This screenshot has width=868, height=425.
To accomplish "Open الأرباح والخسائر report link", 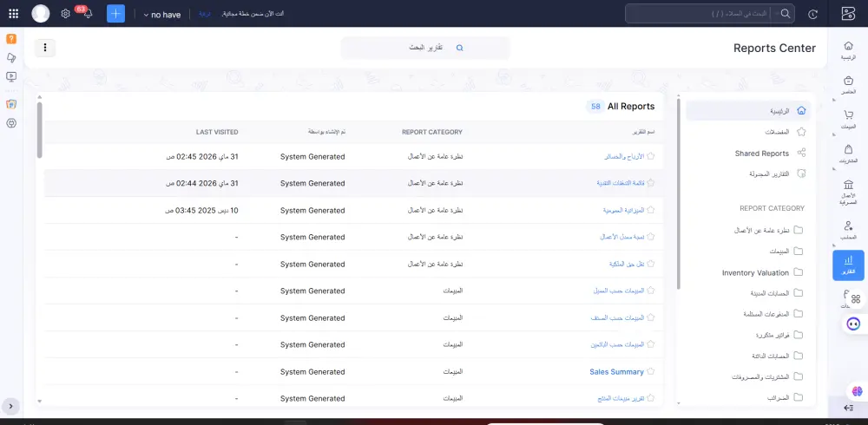I will point(624,157).
